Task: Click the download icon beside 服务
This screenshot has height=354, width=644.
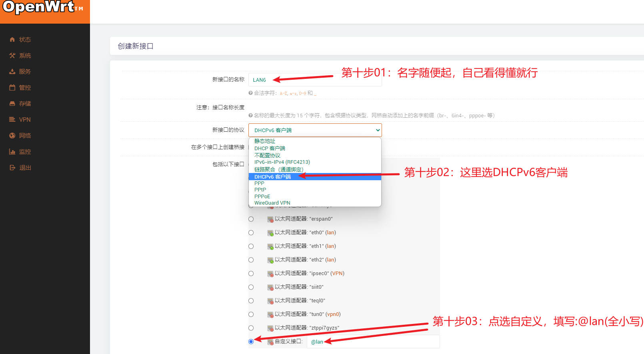Action: (x=12, y=72)
